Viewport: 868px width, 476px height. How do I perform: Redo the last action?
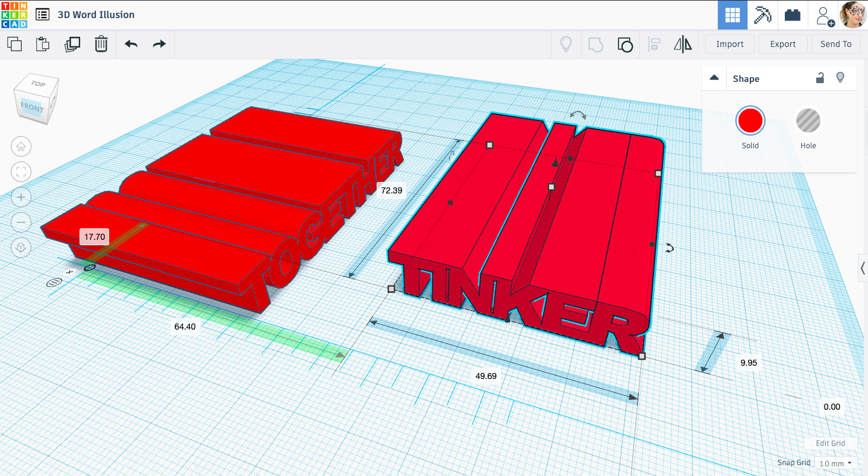coord(159,44)
